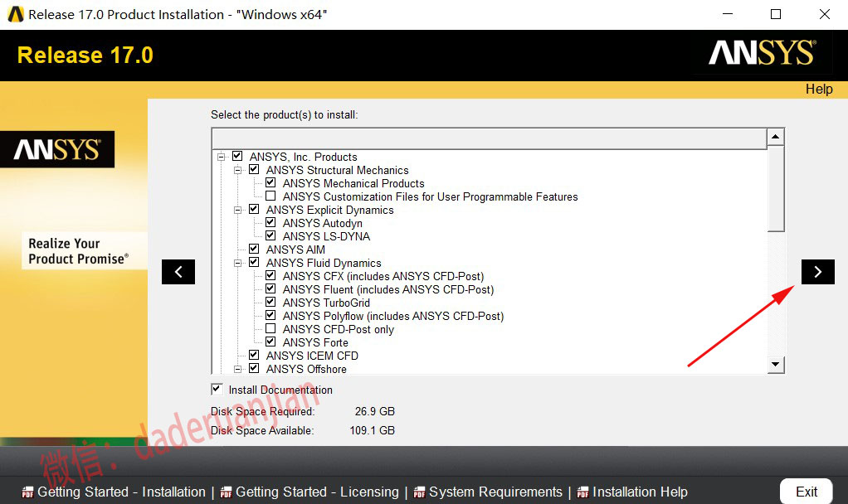Uncheck ANSYS Polyflow checkbox
The image size is (848, 504).
coord(271,315)
